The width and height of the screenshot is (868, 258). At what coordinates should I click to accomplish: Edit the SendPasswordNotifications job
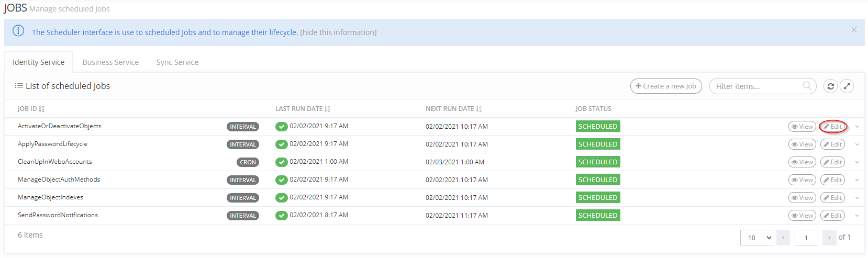[x=832, y=216]
